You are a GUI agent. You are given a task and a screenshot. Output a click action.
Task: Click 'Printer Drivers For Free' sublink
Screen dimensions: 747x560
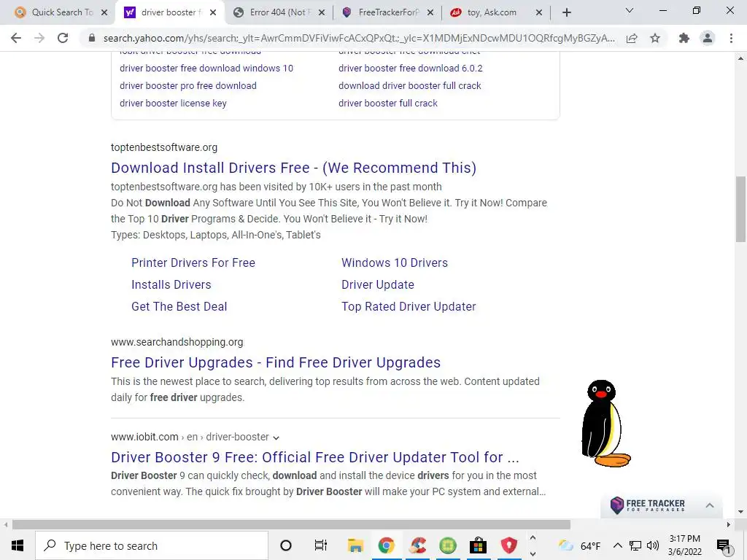coord(193,262)
